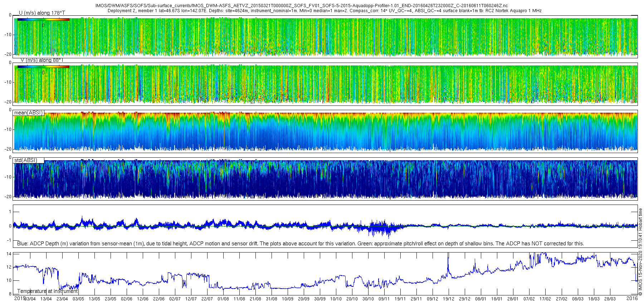Click the '19/12' date tick label
This screenshot has height=304, width=644.
449,299
